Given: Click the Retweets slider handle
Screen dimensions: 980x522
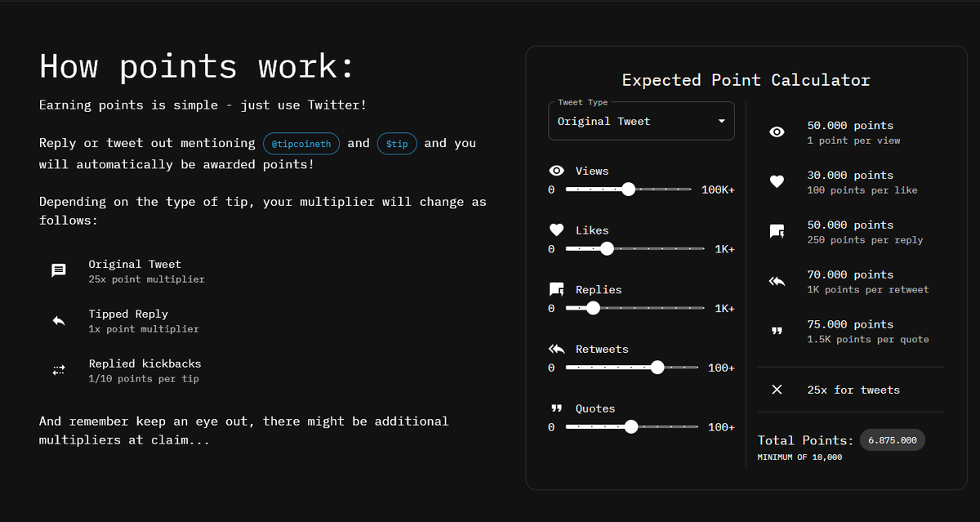Looking at the screenshot, I should [x=657, y=368].
